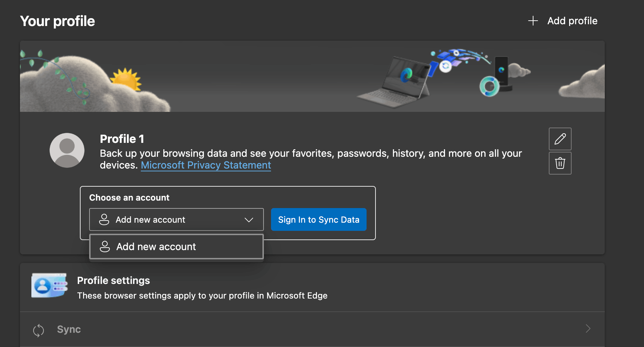Click the Profile settings card icon

(49, 285)
